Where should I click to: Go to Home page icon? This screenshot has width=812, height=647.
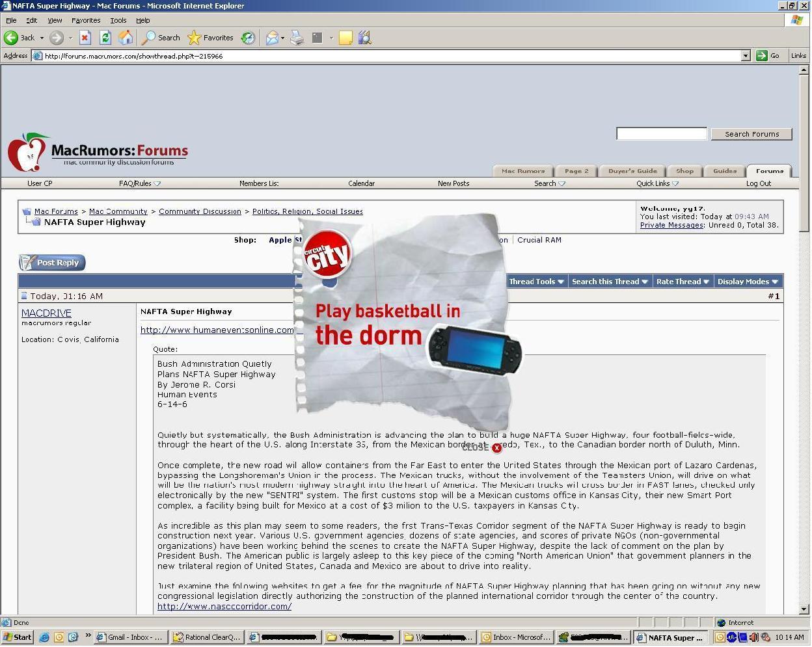coord(126,38)
